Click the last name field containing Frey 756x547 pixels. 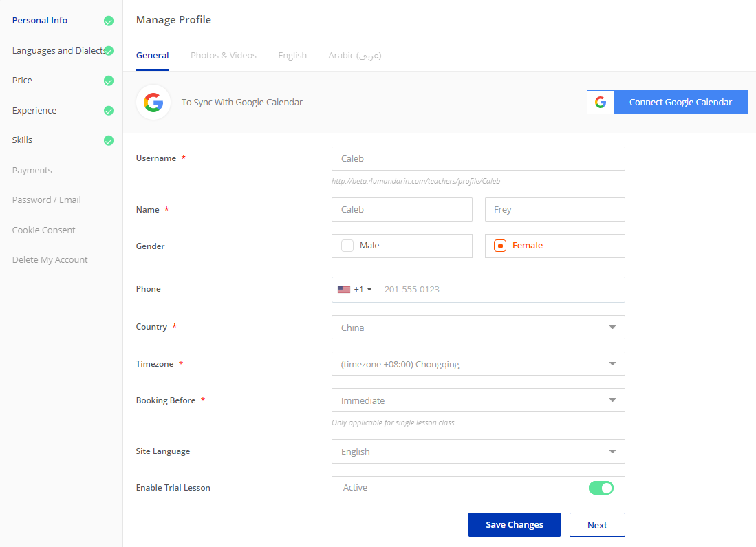pyautogui.click(x=555, y=210)
